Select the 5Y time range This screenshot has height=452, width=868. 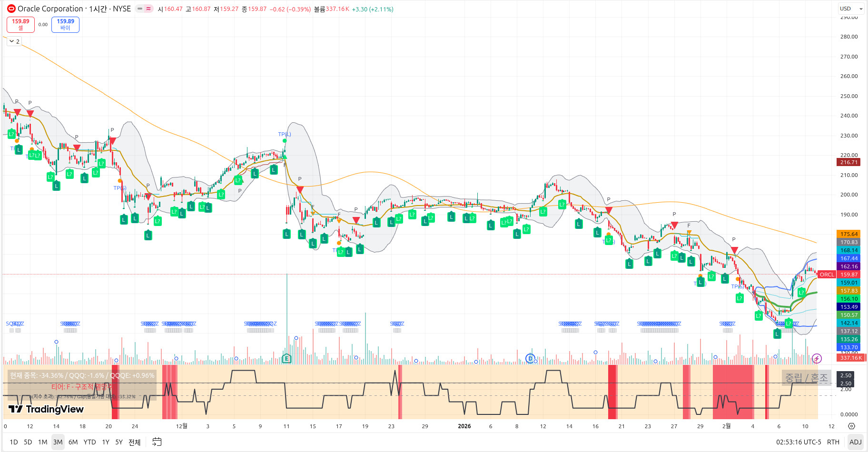119,442
